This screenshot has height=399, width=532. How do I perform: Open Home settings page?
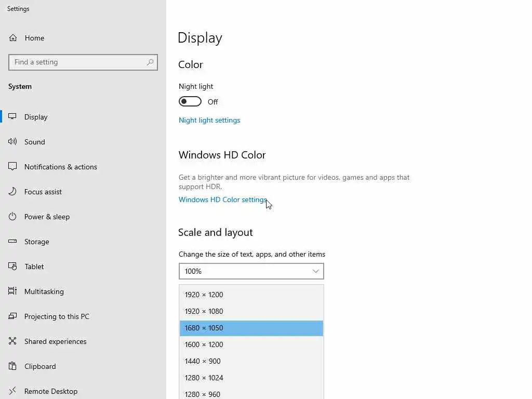pos(34,38)
